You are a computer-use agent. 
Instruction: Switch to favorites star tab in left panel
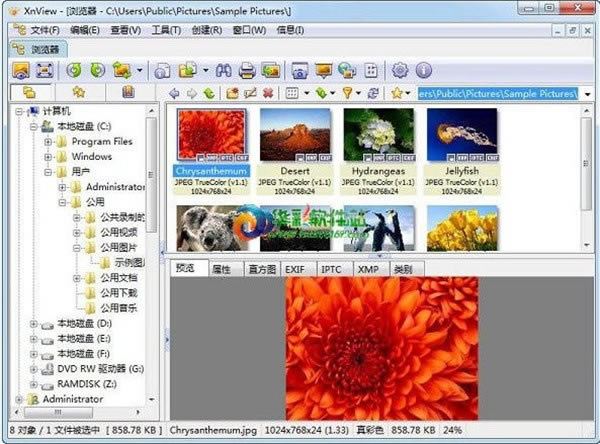pyautogui.click(x=79, y=92)
